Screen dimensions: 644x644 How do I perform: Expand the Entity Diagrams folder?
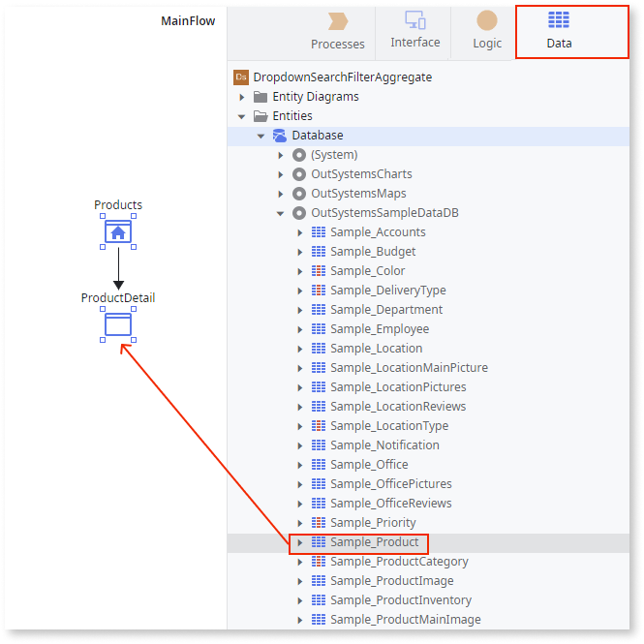click(242, 97)
